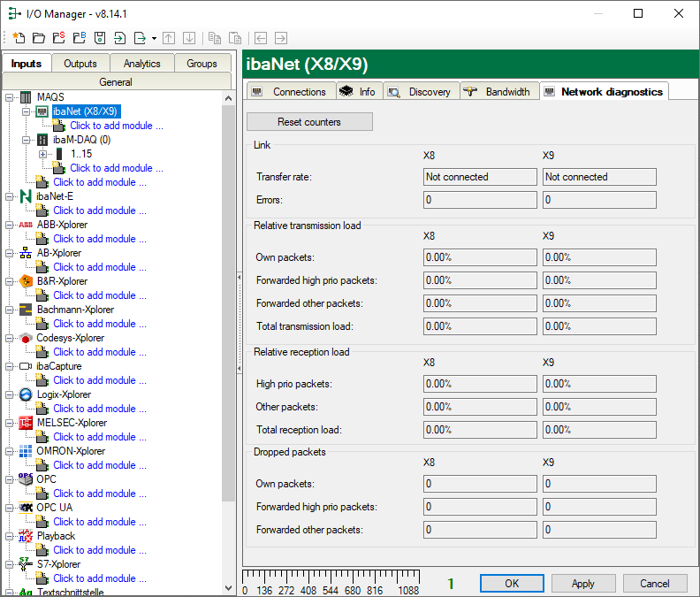The height and width of the screenshot is (597, 700).
Task: Select the ibaNet-E green N icon
Action: click(26, 196)
